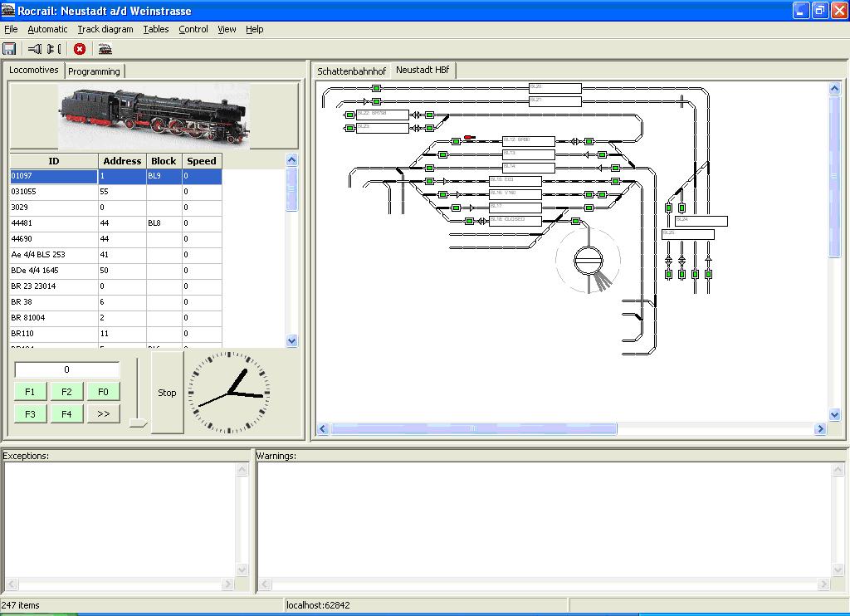Click the turntable symbol in track diagram

tap(588, 261)
